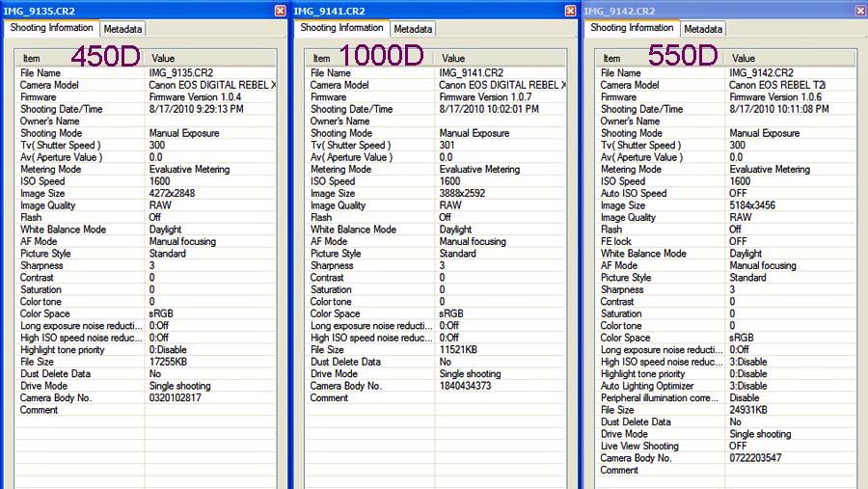Select Highlight tone priority row in IMG_9135.CR2

(x=146, y=349)
